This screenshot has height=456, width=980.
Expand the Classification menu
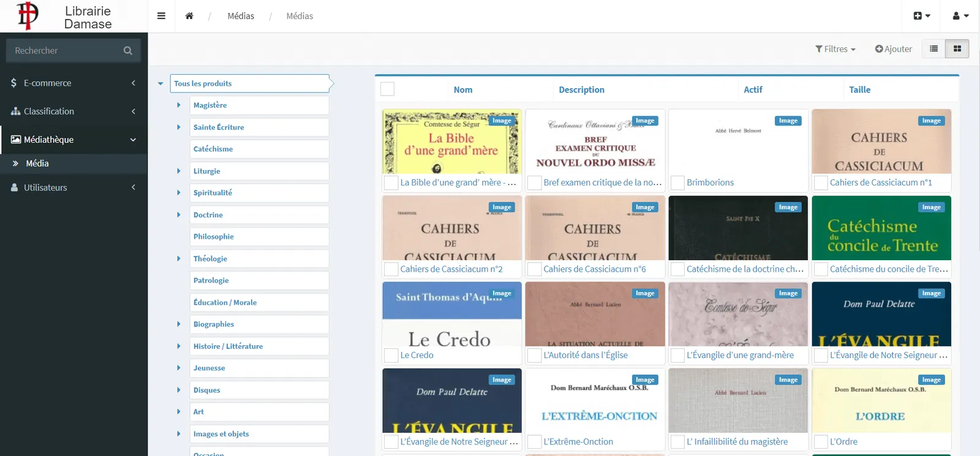(73, 111)
